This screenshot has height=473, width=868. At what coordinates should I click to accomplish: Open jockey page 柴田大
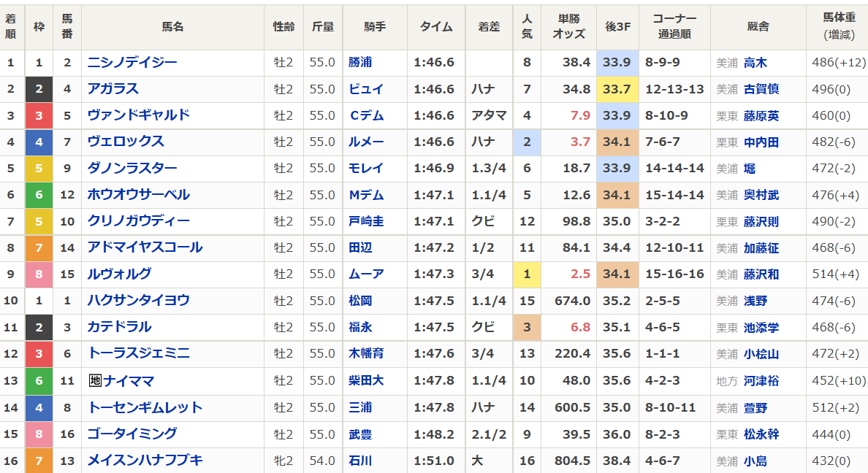coord(366,380)
